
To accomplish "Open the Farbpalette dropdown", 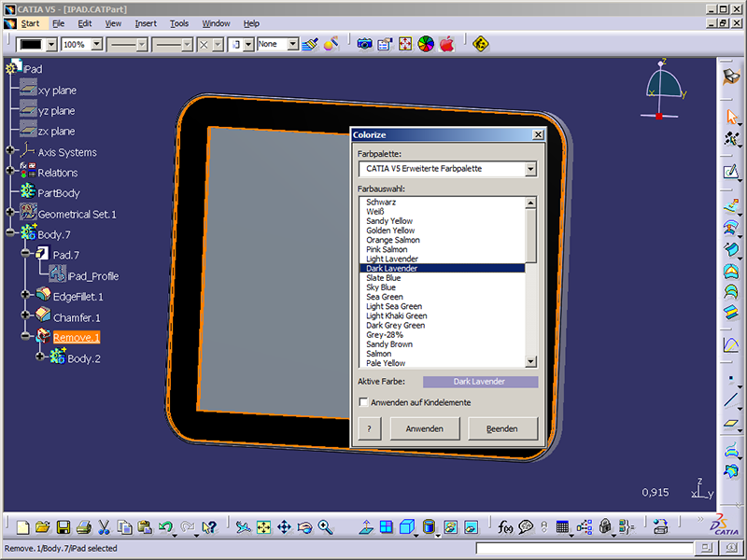I will pos(530,169).
